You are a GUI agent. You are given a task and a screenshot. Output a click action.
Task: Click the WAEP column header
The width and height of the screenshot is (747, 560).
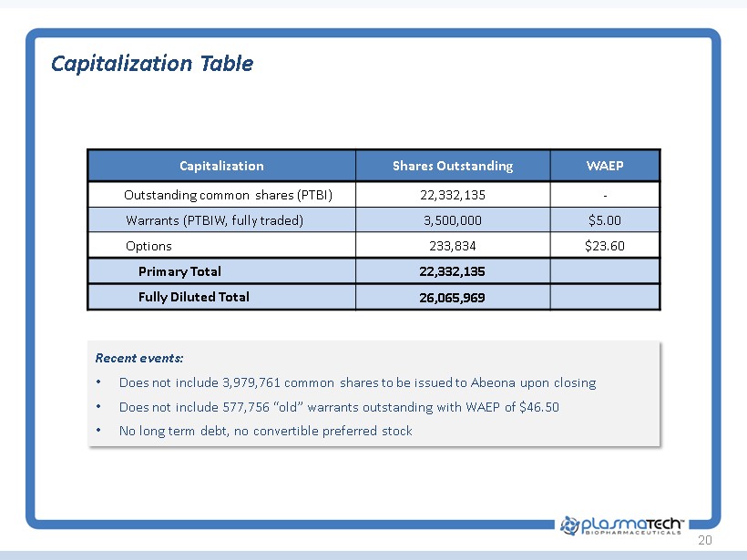pos(605,166)
